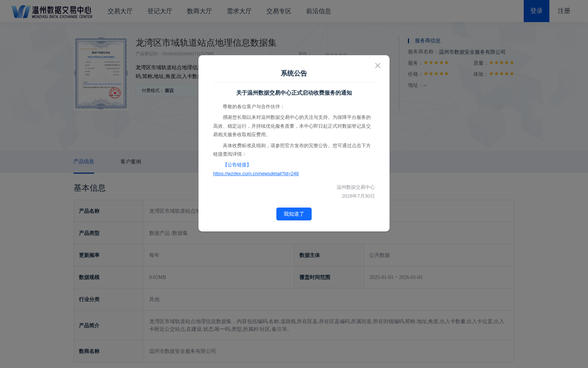Close the 系统公告 dialog with the X icon
Screen dimensions: 588x368
coord(378,66)
